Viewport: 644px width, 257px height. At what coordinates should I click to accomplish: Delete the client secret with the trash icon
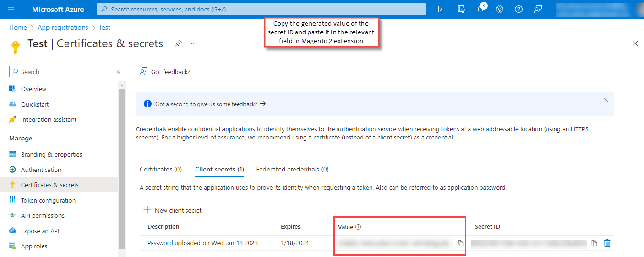[x=607, y=243]
